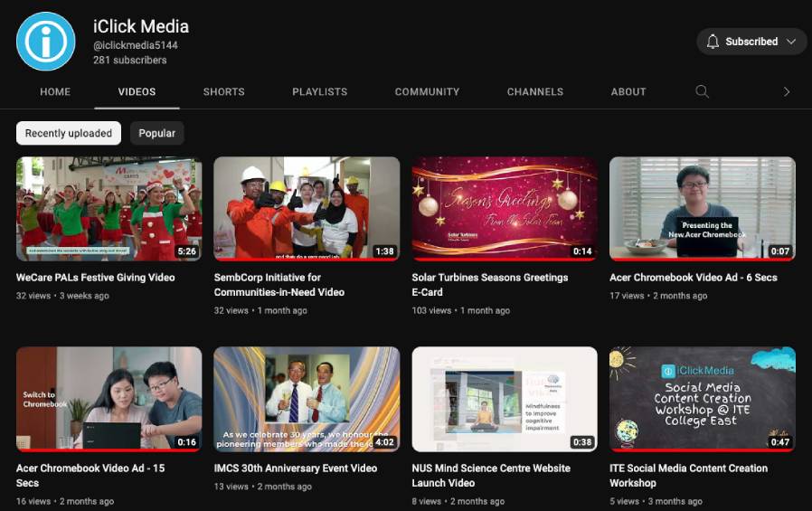Click the 4:02 duration badge

click(385, 442)
